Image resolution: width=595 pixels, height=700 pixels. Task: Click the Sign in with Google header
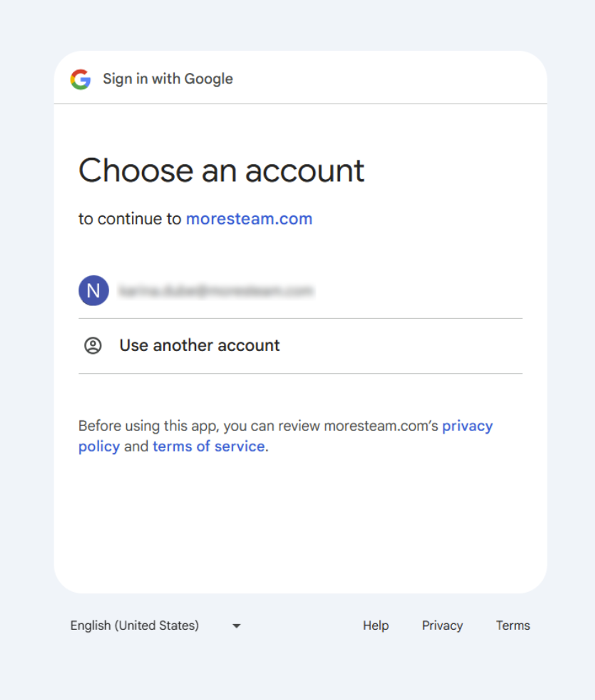pos(167,79)
